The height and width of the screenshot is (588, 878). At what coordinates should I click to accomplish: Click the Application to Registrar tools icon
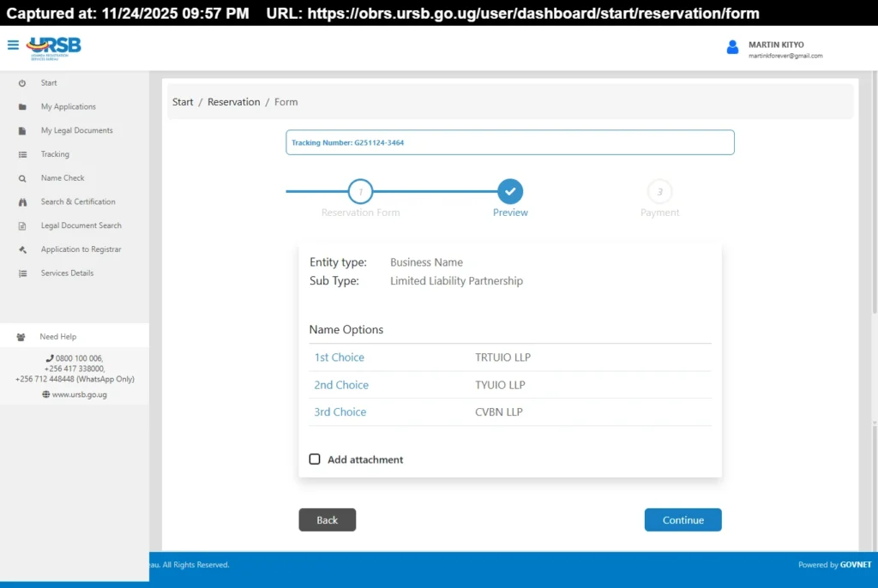click(22, 249)
